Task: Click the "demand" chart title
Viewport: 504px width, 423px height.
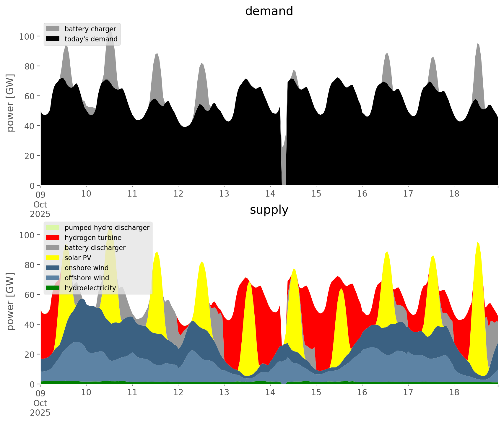Action: (269, 11)
